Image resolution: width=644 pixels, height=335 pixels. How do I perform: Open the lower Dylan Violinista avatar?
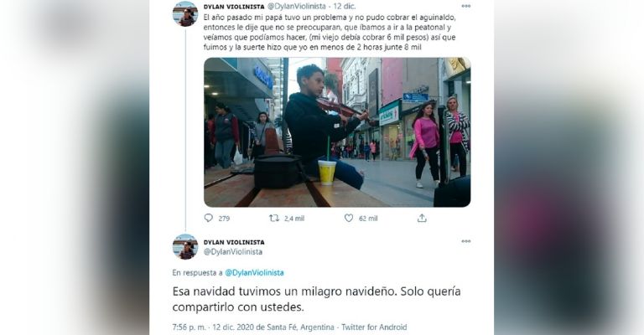point(185,247)
